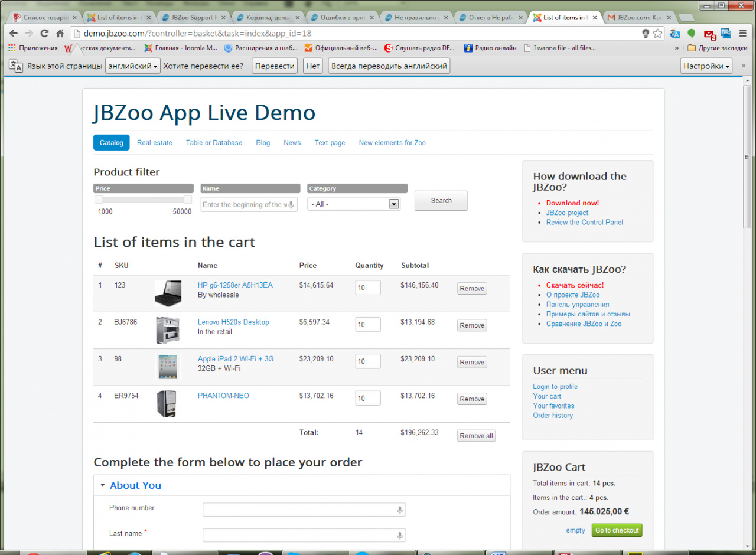Open the Review the Control Panel link
This screenshot has width=756, height=555.
pyautogui.click(x=585, y=222)
